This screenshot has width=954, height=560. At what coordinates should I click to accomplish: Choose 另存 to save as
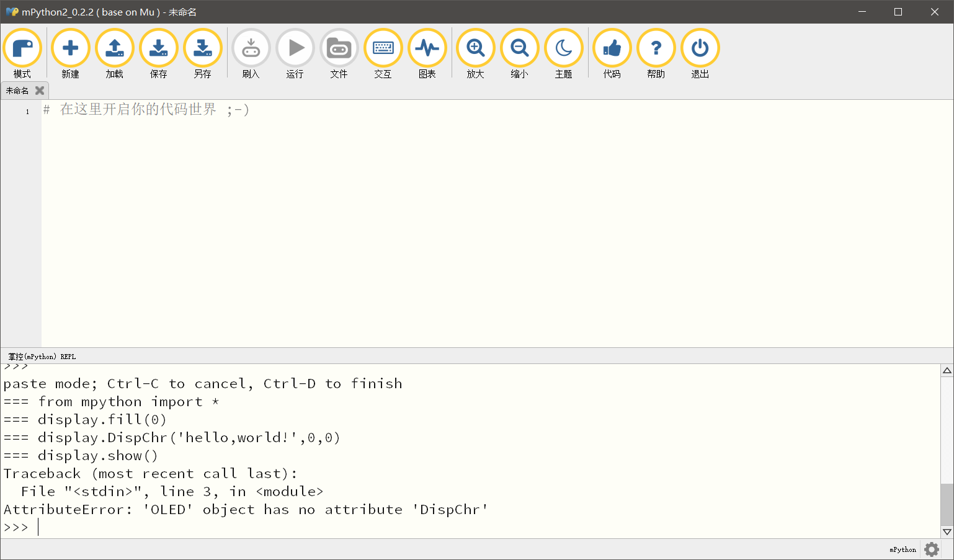click(203, 54)
